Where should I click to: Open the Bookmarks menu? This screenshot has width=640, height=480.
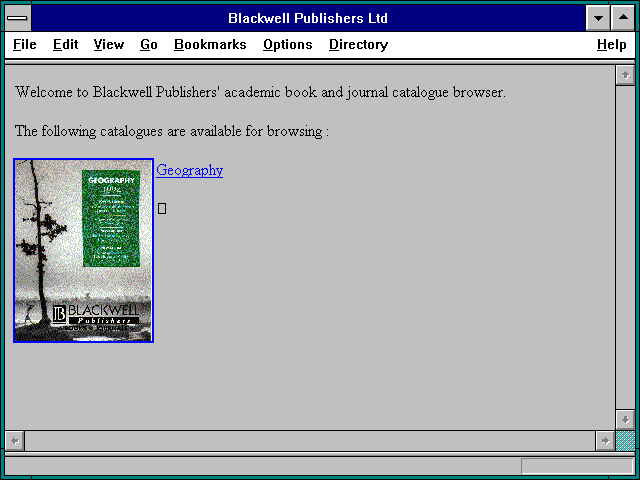click(x=210, y=44)
